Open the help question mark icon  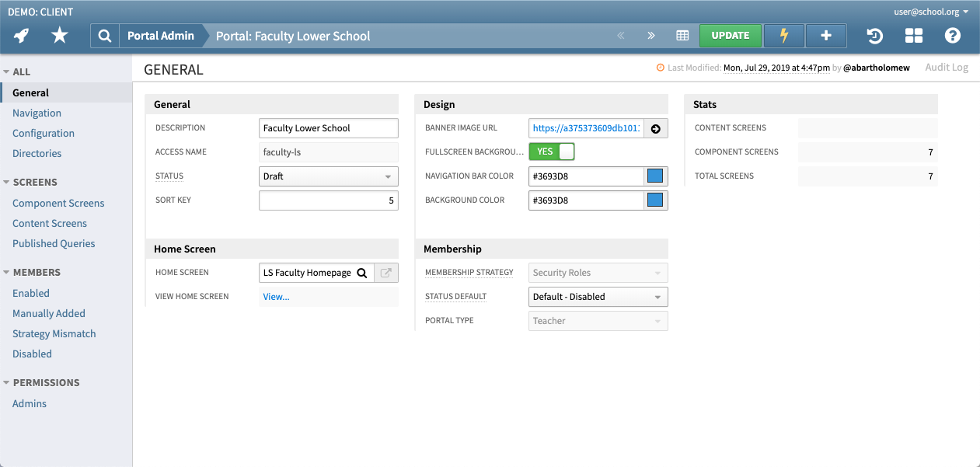click(x=952, y=36)
